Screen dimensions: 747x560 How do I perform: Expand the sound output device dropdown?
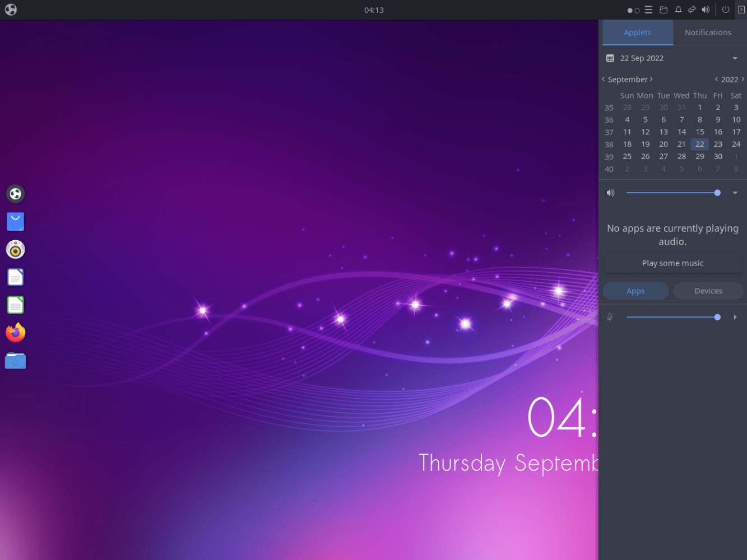pyautogui.click(x=735, y=192)
